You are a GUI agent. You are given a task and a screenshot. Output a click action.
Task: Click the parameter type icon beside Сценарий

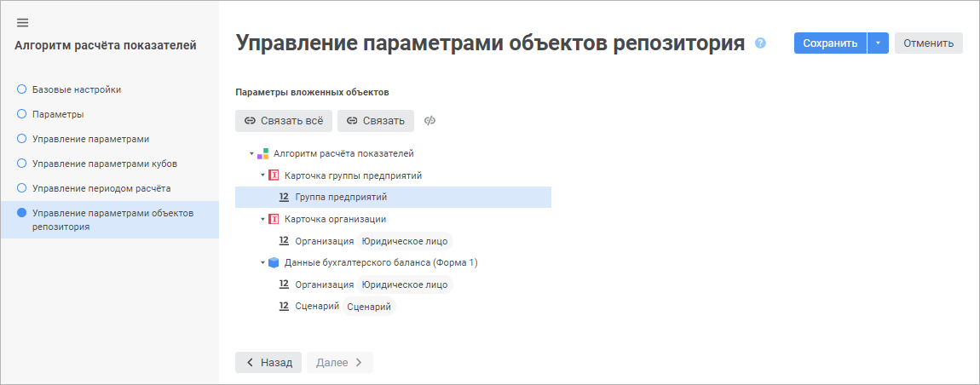(285, 307)
